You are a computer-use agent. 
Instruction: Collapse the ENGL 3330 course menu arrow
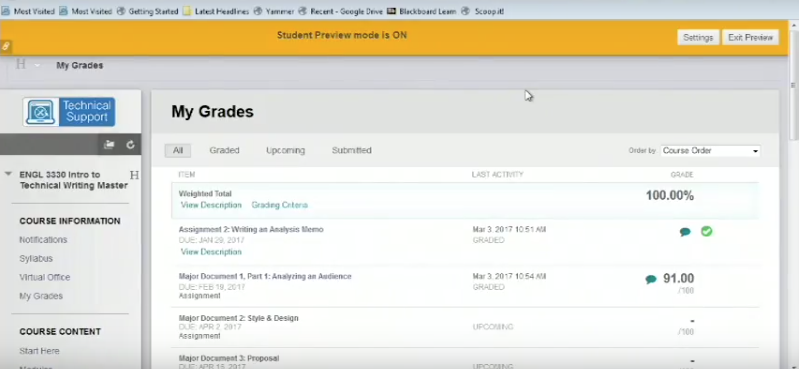pyautogui.click(x=8, y=174)
